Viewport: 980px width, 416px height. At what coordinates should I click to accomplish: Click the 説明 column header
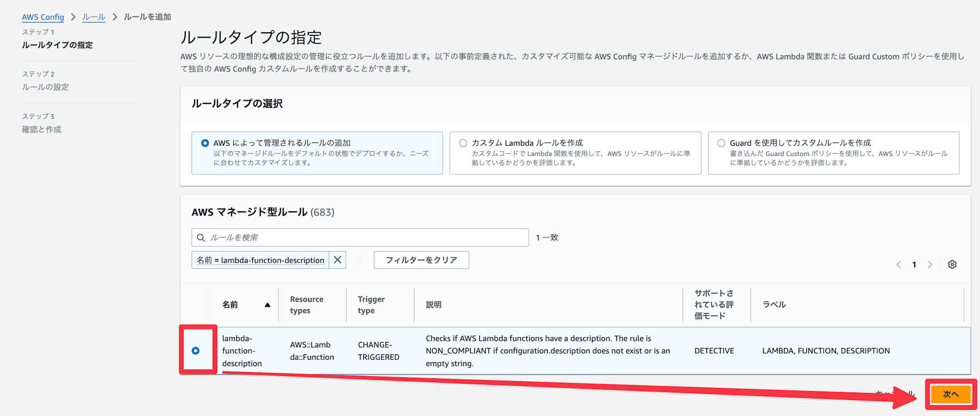[433, 304]
